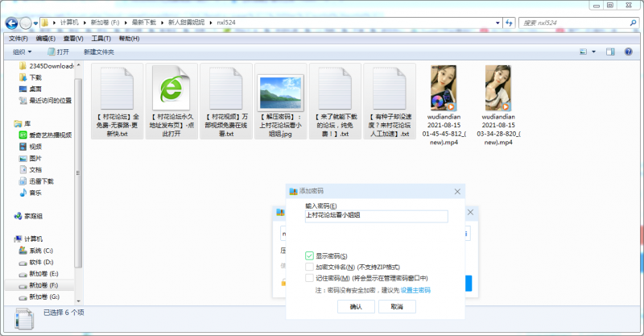This screenshot has height=336, width=644.
Task: Click the 确认 button in password dialog
Action: tap(355, 306)
